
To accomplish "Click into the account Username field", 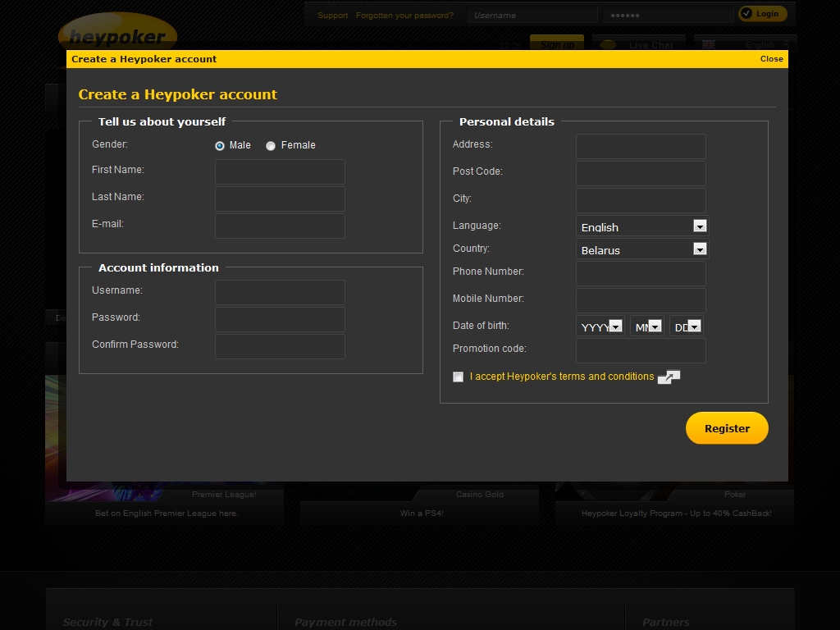I will point(280,293).
